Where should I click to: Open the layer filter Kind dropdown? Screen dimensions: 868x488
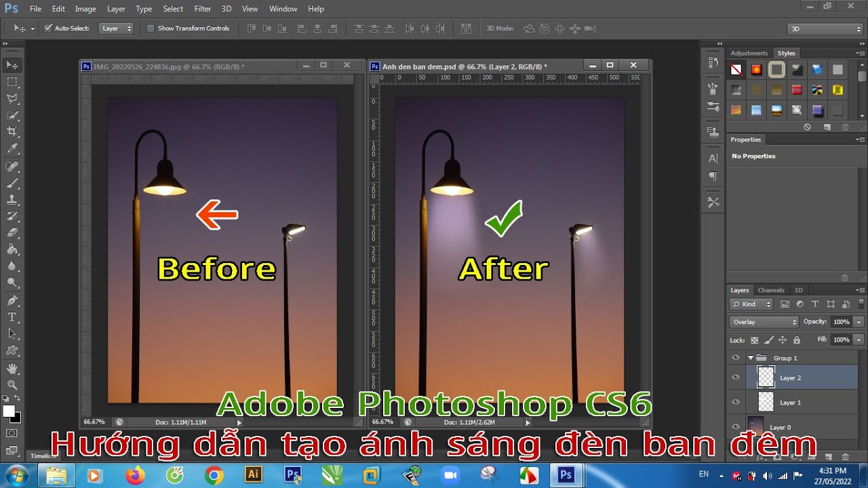point(751,304)
